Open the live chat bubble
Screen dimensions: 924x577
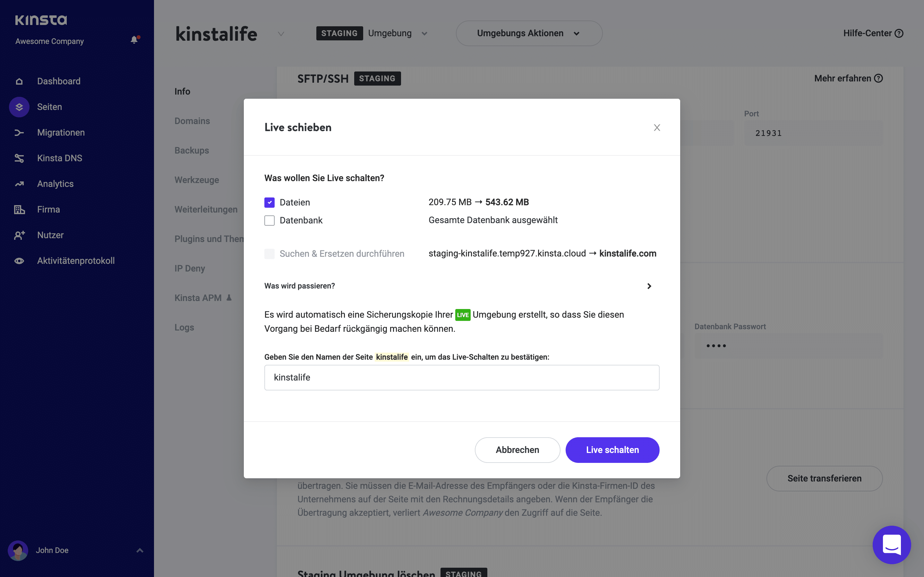point(892,545)
